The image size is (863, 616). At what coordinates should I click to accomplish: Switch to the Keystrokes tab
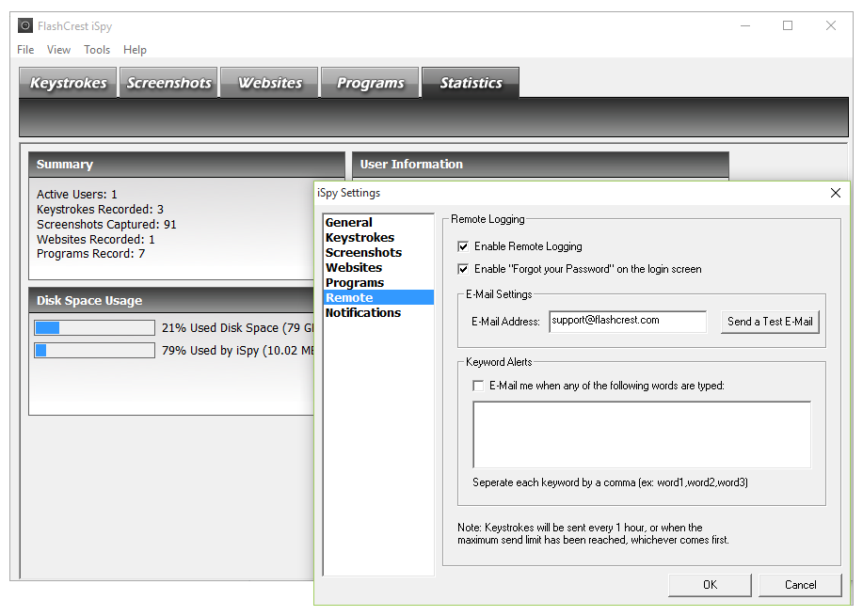pyautogui.click(x=69, y=83)
